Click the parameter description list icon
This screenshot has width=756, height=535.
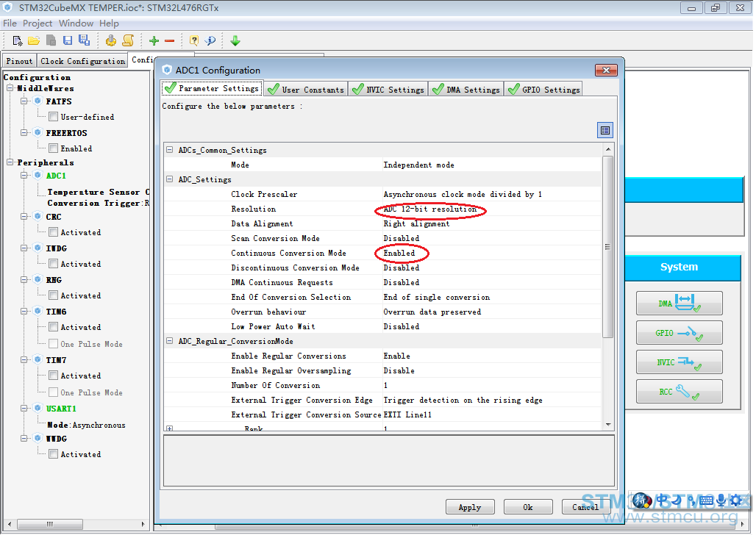point(605,130)
